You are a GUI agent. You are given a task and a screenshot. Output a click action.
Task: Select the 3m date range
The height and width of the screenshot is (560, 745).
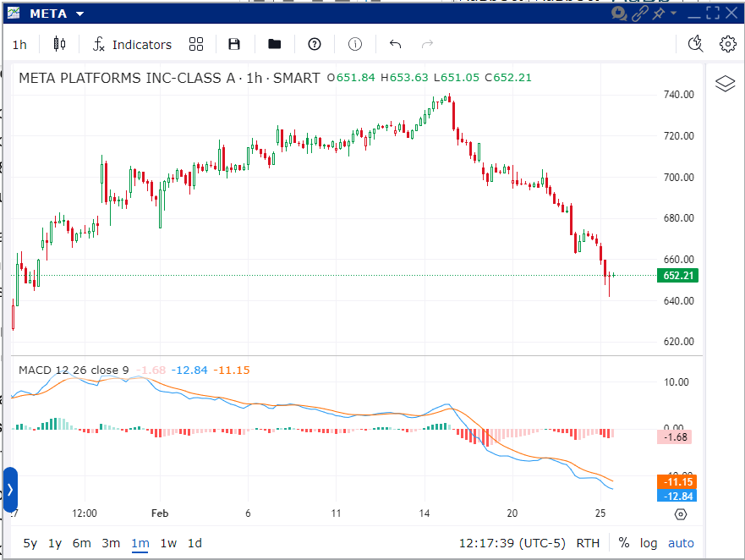tap(111, 543)
